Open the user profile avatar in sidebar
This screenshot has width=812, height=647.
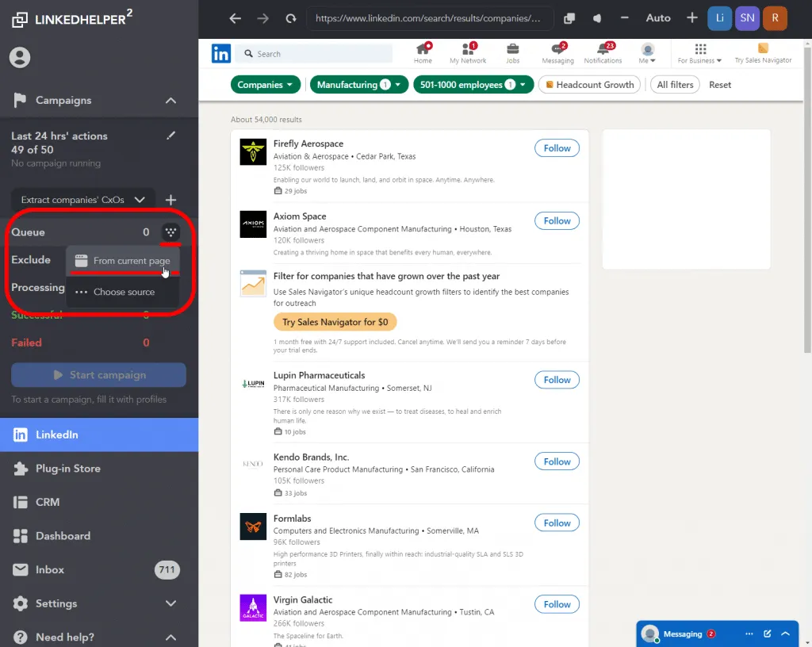tap(20, 57)
